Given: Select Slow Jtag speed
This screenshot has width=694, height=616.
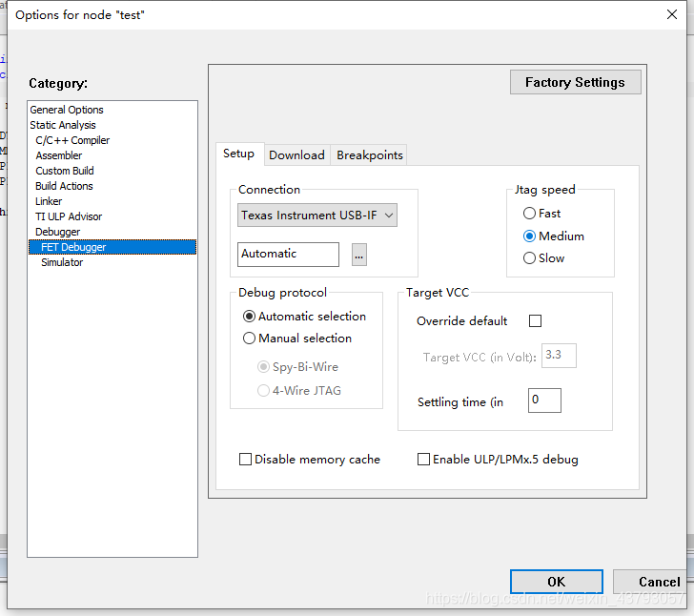Looking at the screenshot, I should (x=530, y=258).
